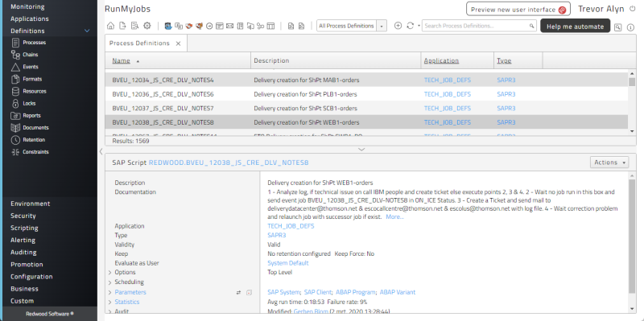Sort by the Application column header

point(441,61)
